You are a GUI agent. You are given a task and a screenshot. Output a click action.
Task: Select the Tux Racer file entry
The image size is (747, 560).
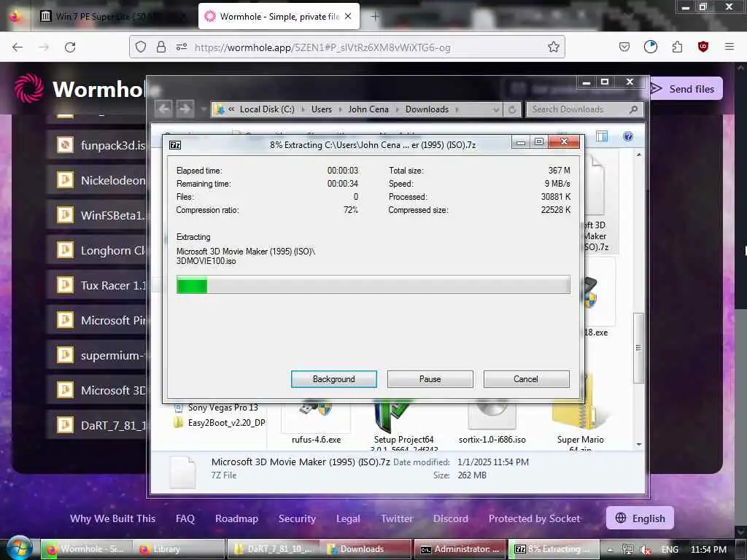[x=97, y=285]
